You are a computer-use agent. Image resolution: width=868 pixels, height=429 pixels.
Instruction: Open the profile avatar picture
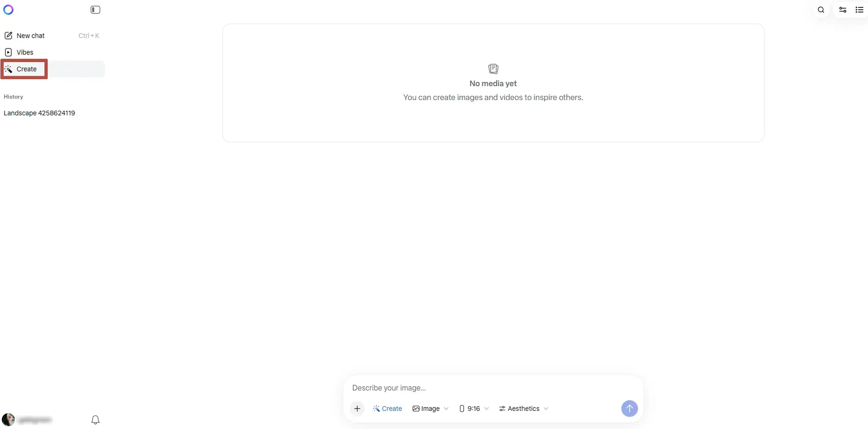click(8, 420)
